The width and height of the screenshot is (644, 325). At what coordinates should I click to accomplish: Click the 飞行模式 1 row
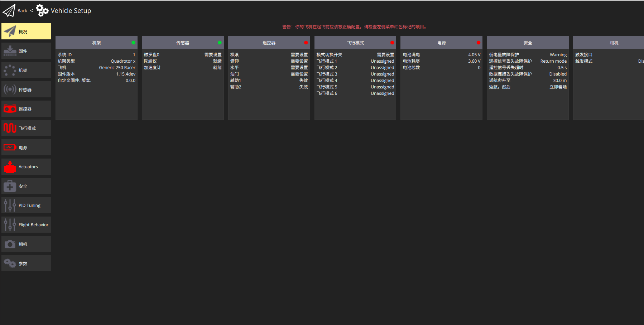coord(355,61)
